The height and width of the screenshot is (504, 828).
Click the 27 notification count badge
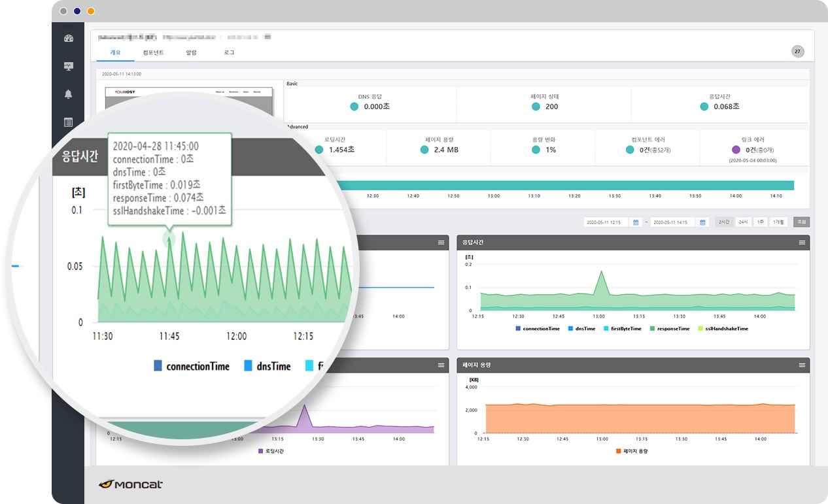[x=797, y=52]
